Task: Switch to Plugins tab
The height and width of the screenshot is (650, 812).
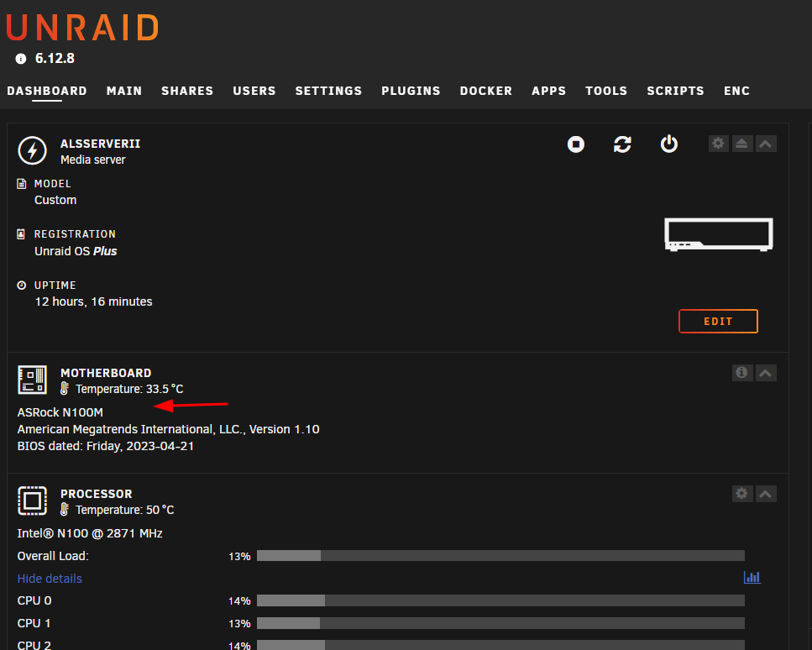Action: click(x=411, y=92)
